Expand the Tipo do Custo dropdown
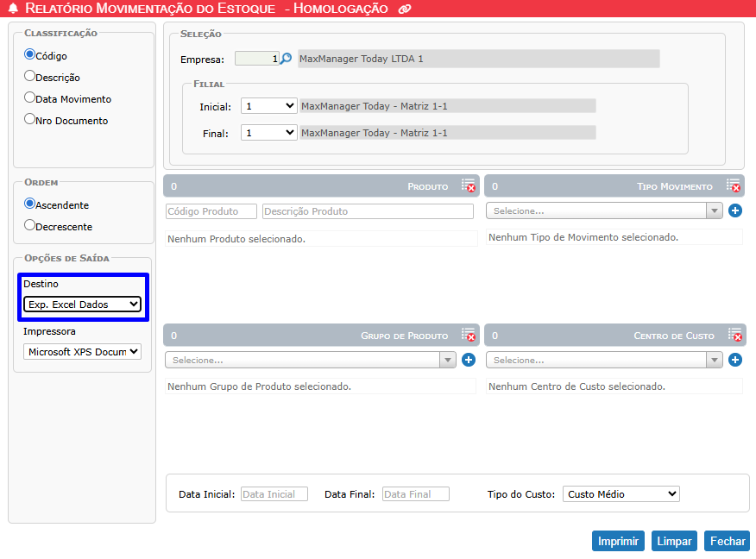 [x=621, y=494]
